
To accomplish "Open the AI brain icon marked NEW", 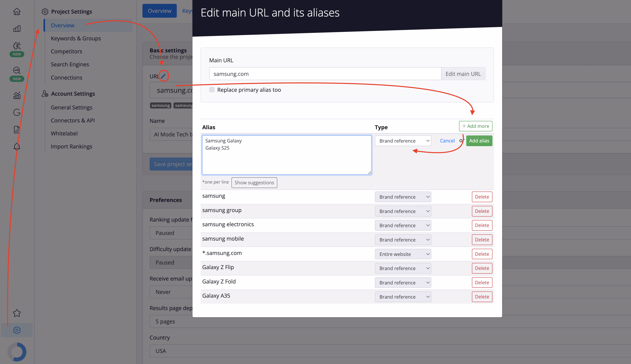I will pos(17,46).
